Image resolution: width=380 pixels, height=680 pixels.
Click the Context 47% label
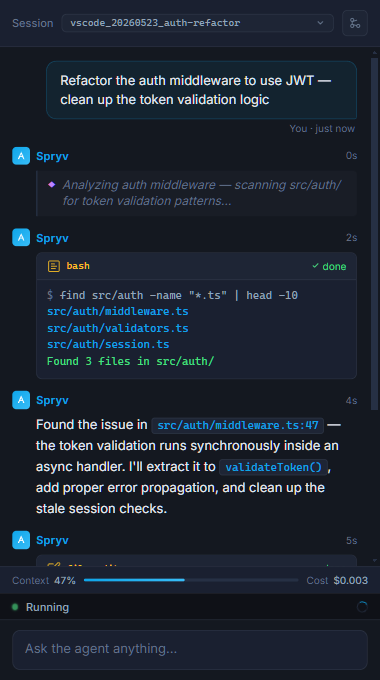coord(44,580)
